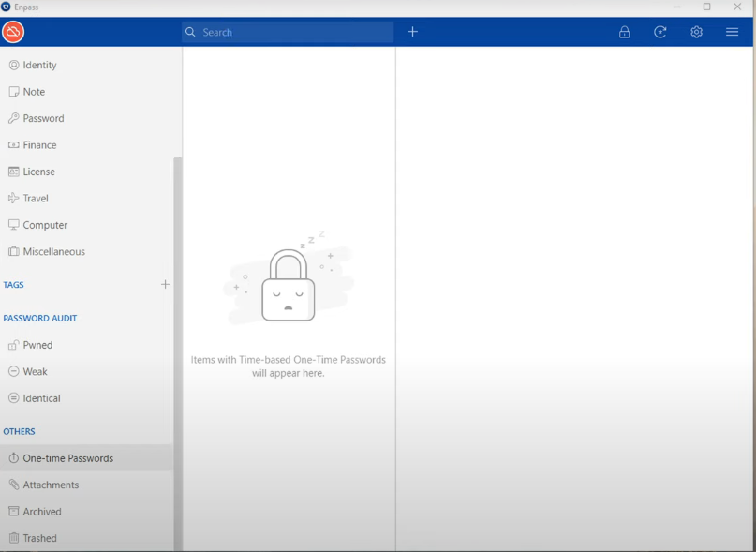
Task: Select the Identity category label
Action: pos(39,65)
